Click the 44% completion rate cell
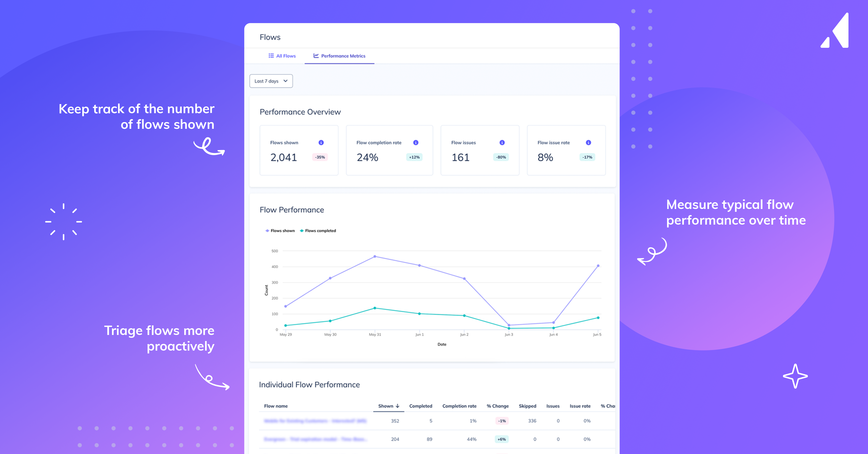 pos(472,439)
